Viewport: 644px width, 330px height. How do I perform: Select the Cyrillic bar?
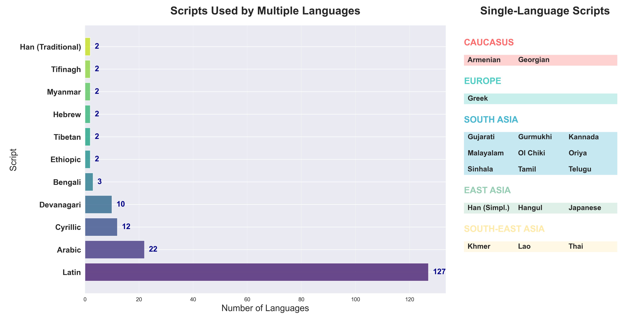pyautogui.click(x=101, y=227)
